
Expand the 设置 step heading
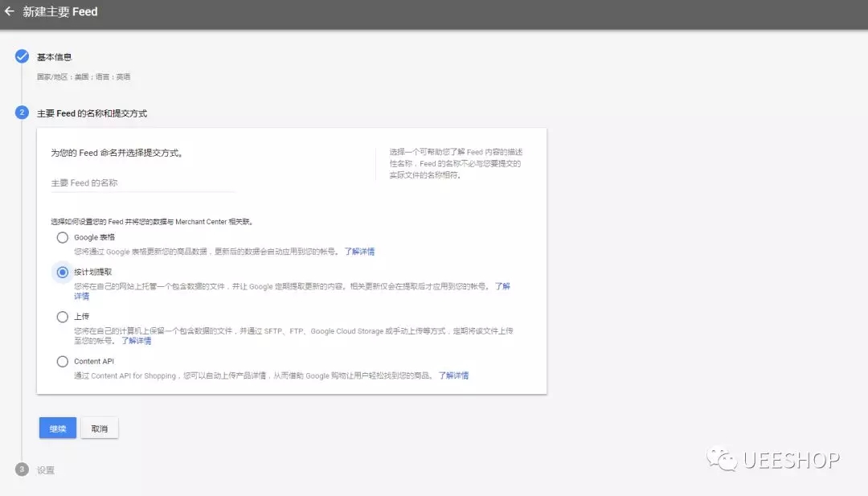point(46,470)
